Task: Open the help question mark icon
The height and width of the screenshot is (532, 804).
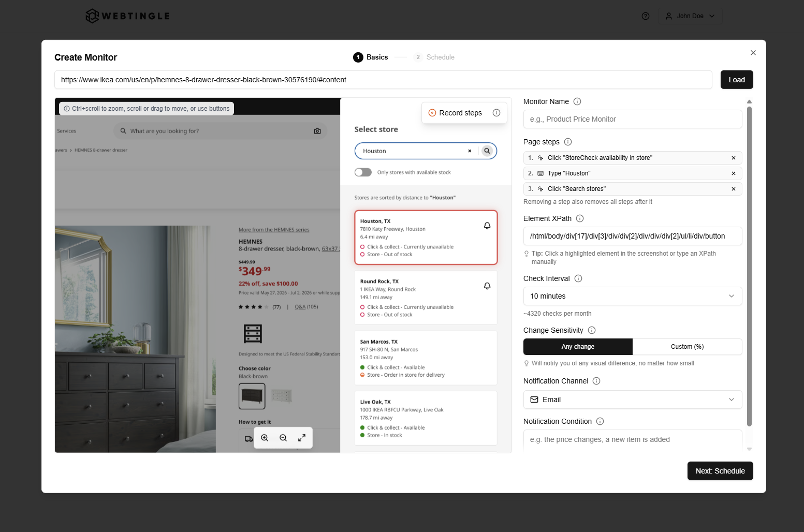Action: [x=645, y=16]
